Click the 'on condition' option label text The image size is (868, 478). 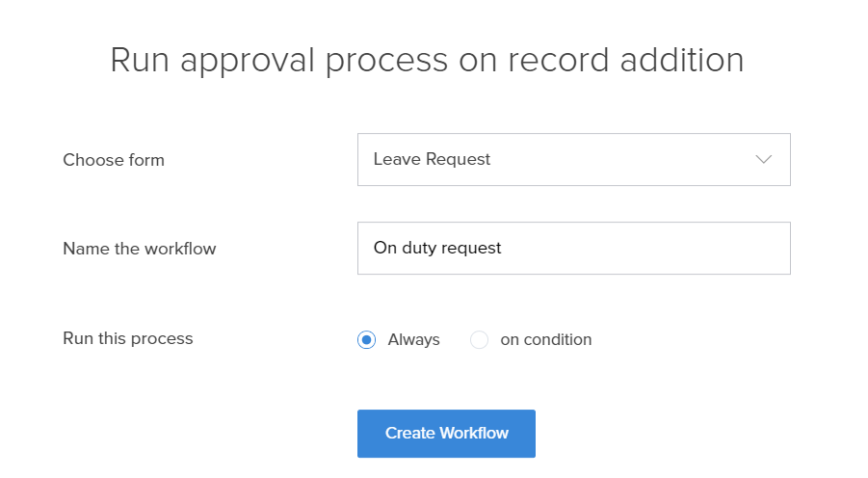coord(545,339)
